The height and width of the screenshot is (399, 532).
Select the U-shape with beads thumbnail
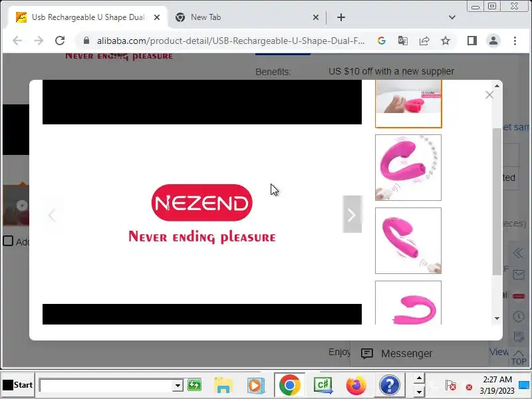point(408,168)
